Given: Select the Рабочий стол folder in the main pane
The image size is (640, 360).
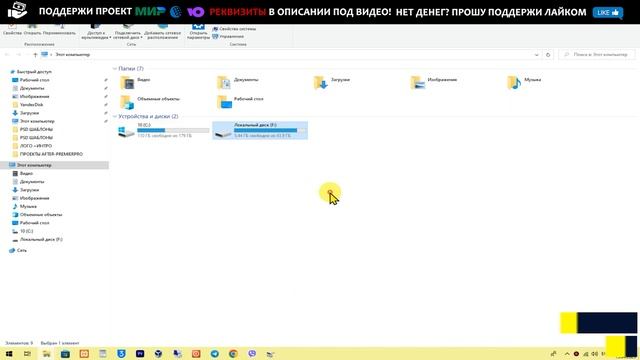Looking at the screenshot, I should (240, 101).
